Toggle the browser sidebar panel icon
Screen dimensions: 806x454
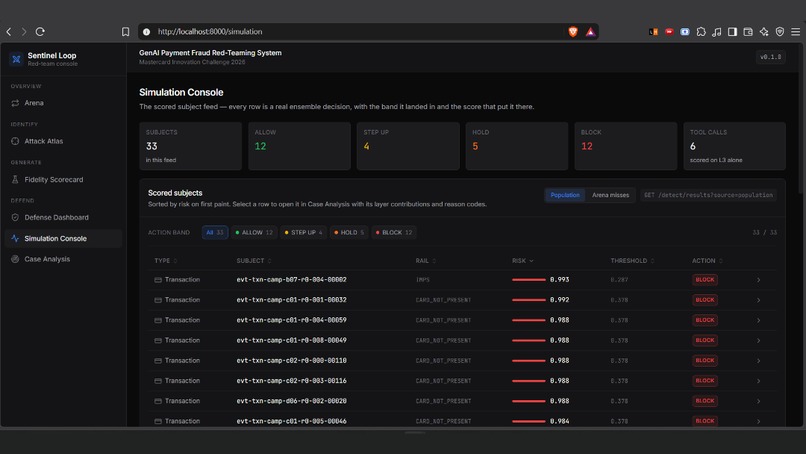click(x=732, y=32)
